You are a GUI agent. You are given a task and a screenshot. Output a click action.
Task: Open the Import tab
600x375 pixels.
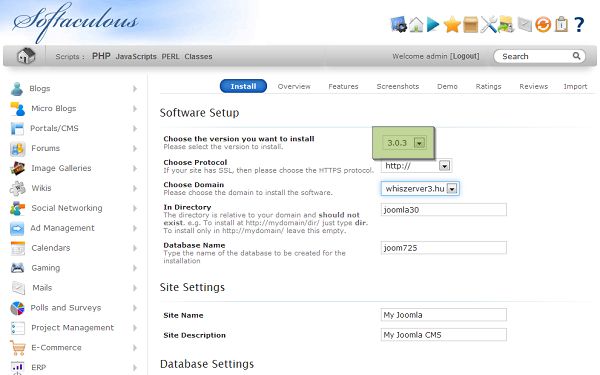point(575,86)
